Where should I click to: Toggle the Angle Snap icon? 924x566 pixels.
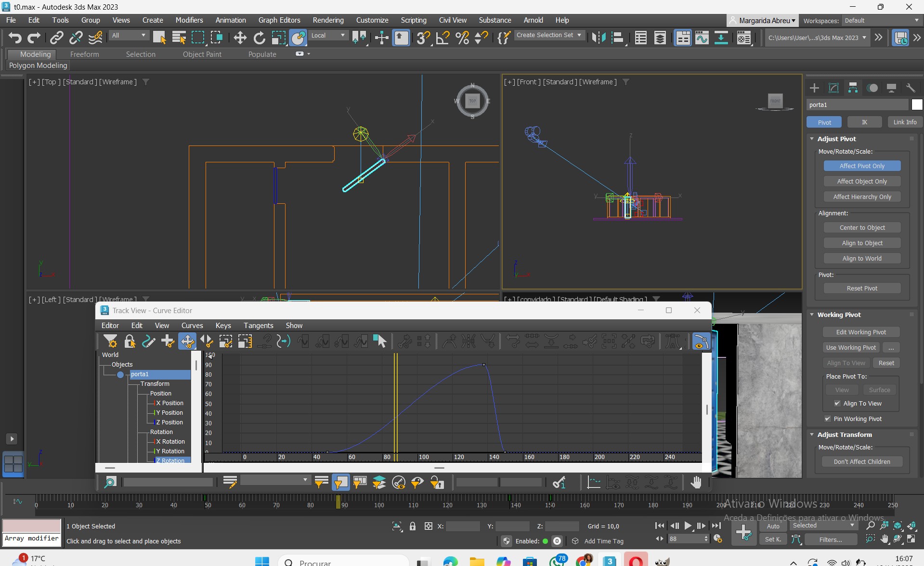(x=442, y=38)
